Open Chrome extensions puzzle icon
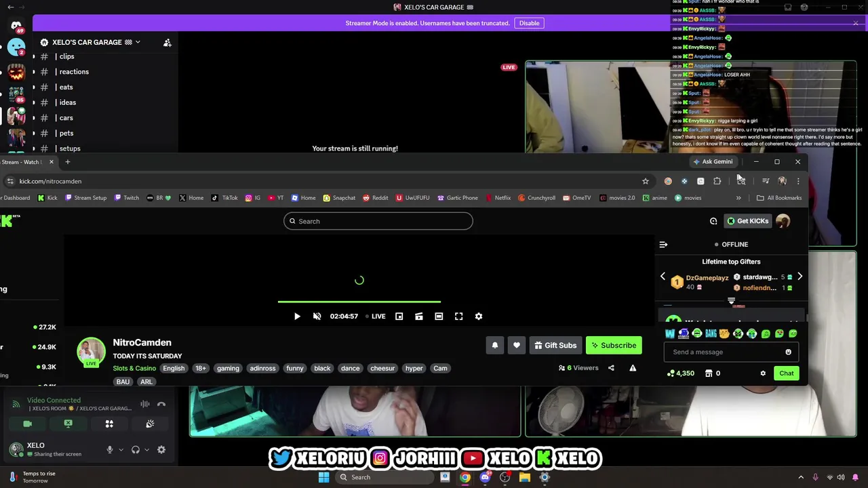Screen dimensions: 868x488 [x=717, y=181]
